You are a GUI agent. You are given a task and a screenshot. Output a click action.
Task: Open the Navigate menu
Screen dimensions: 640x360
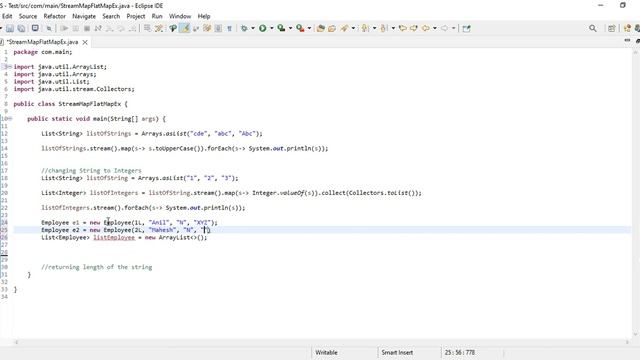84,16
